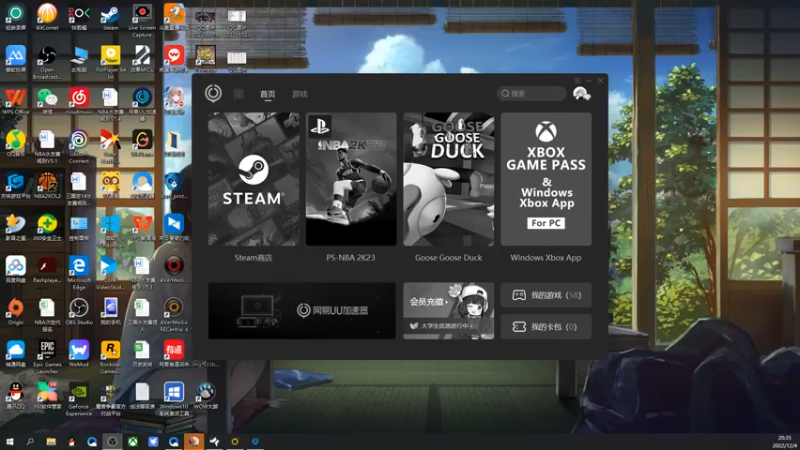Click the UU accelerator logo at top left

point(213,93)
